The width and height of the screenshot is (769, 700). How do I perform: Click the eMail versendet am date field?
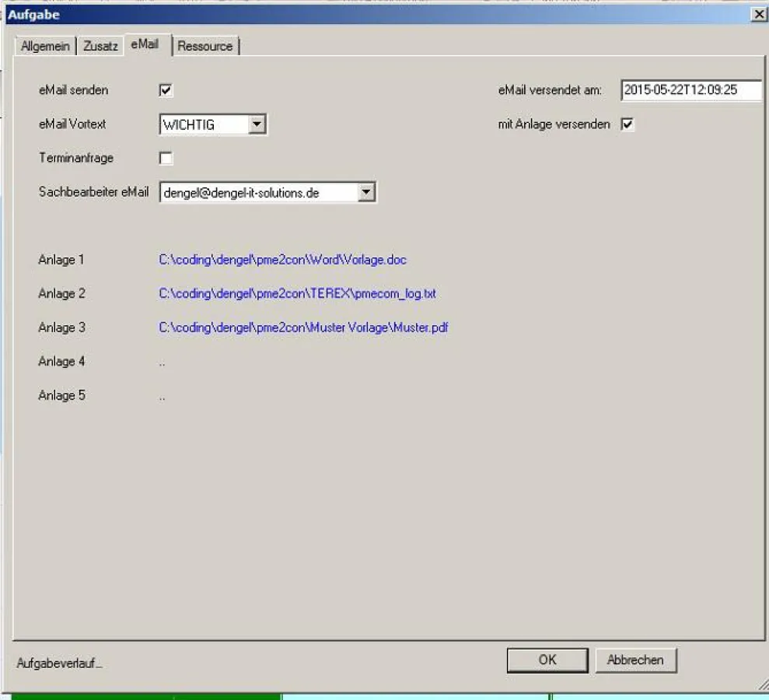(x=690, y=90)
